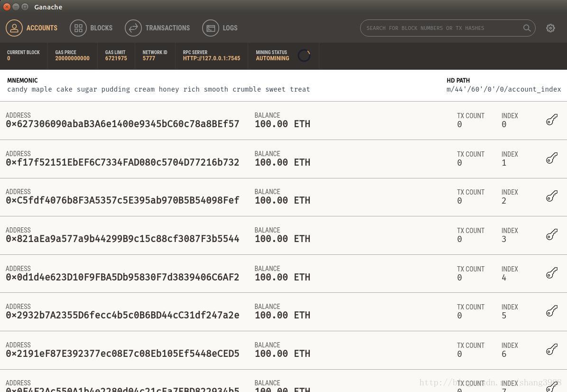Click the 100.00 ETH balance of index 6
Viewport: 567px width, 392px height.
[282, 354]
